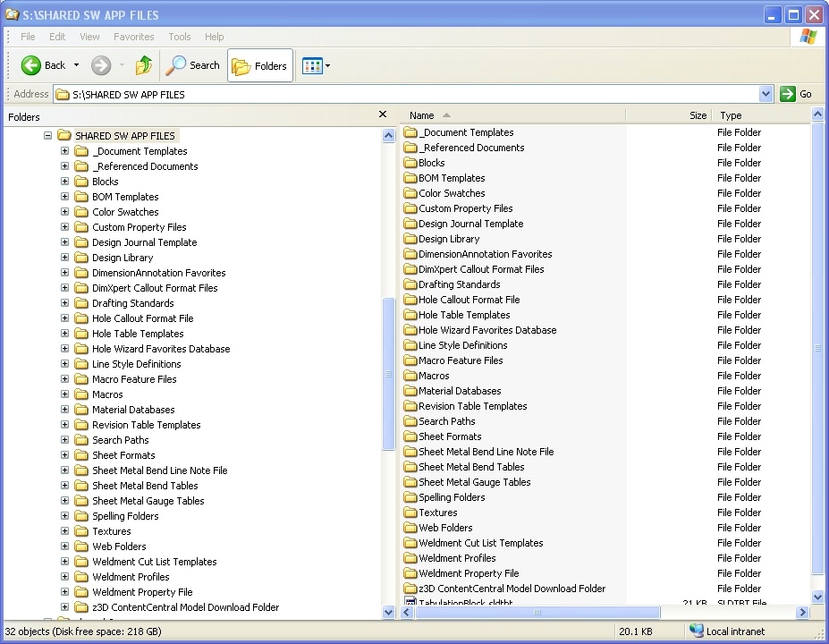The height and width of the screenshot is (644, 829).
Task: Expand the Design Library tree node
Action: [x=64, y=257]
